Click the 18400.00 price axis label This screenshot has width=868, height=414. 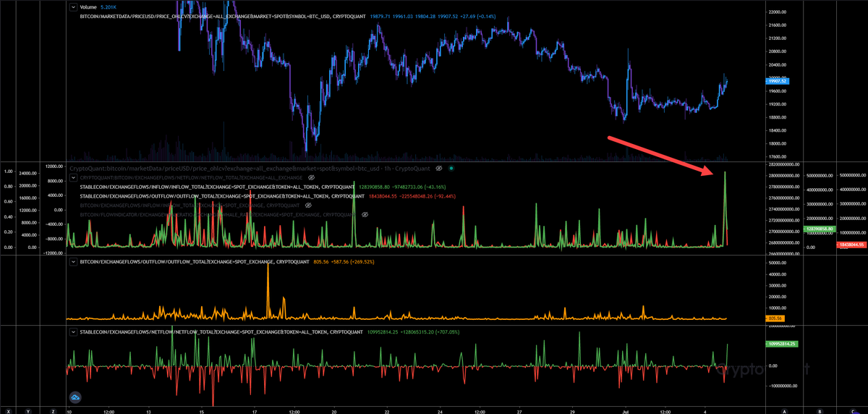[778, 130]
